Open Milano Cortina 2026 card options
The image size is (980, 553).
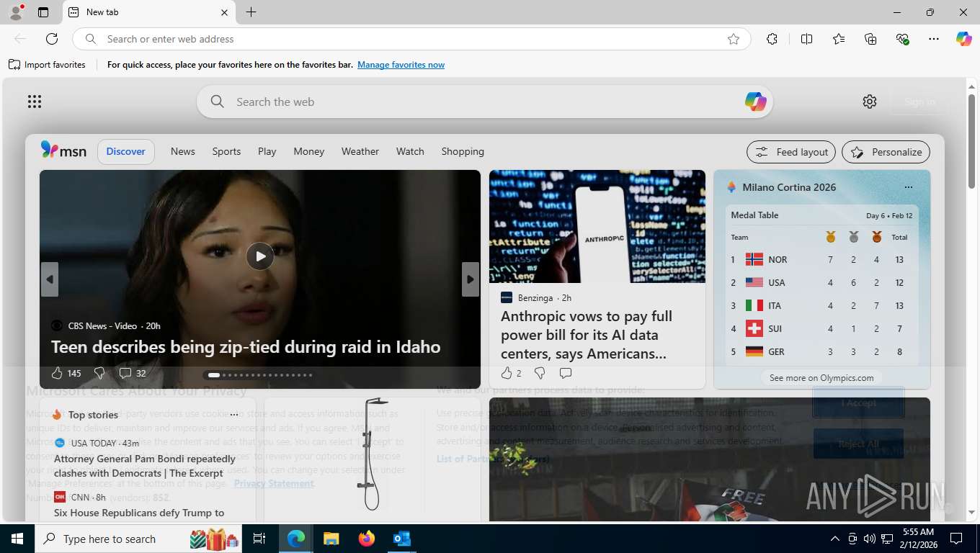[x=908, y=187]
